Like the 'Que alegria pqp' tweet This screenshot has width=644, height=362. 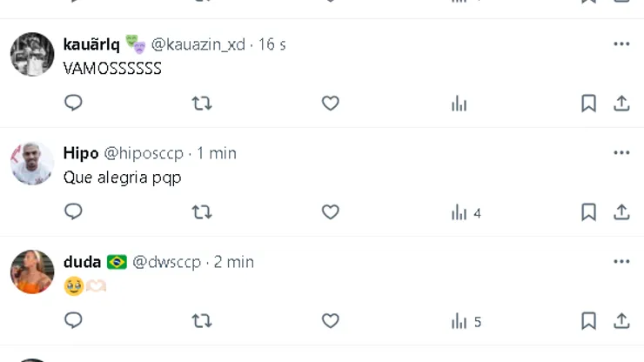coord(330,212)
